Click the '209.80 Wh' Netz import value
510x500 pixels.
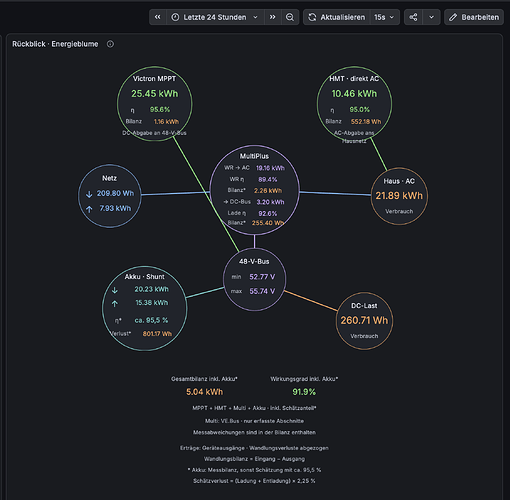(115, 193)
